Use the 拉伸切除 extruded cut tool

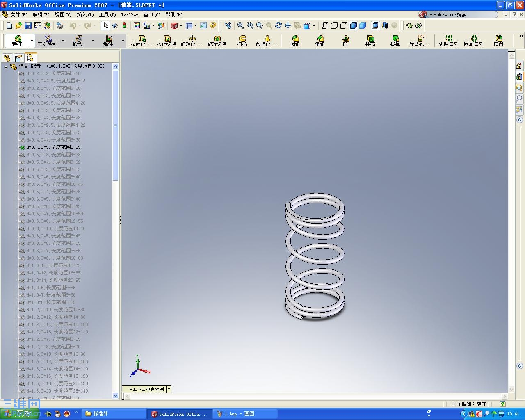(167, 41)
